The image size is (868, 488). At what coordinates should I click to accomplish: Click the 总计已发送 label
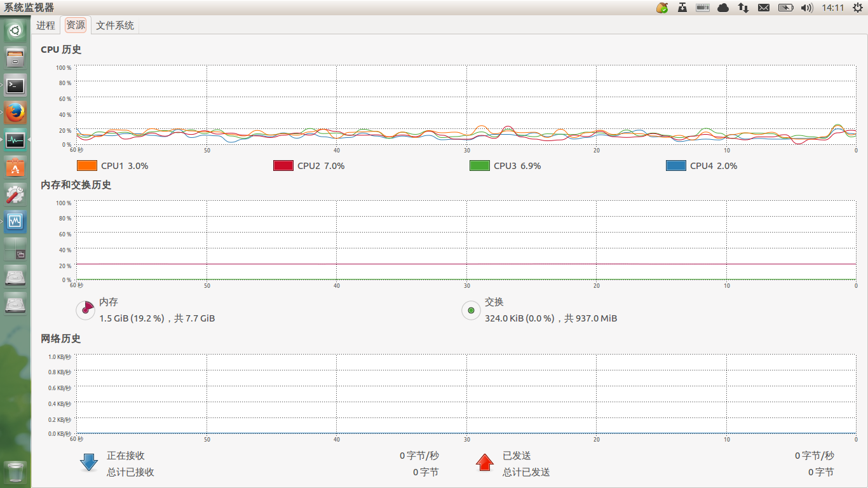click(526, 472)
